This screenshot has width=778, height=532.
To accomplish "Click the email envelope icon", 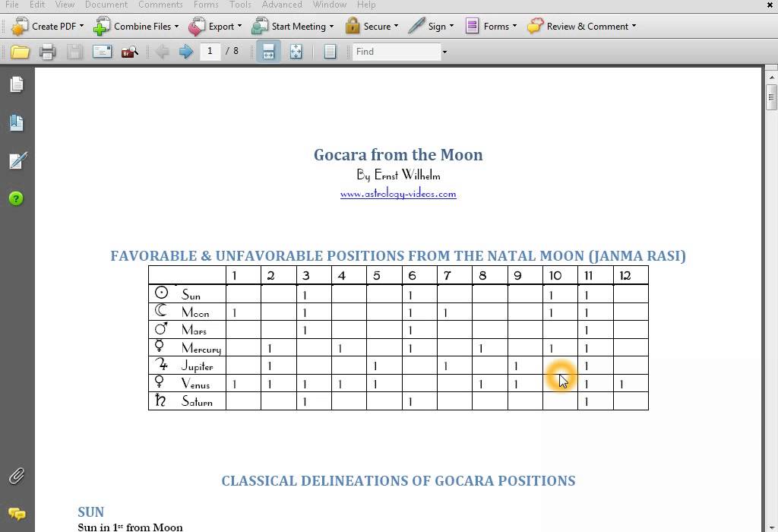I will (x=103, y=52).
